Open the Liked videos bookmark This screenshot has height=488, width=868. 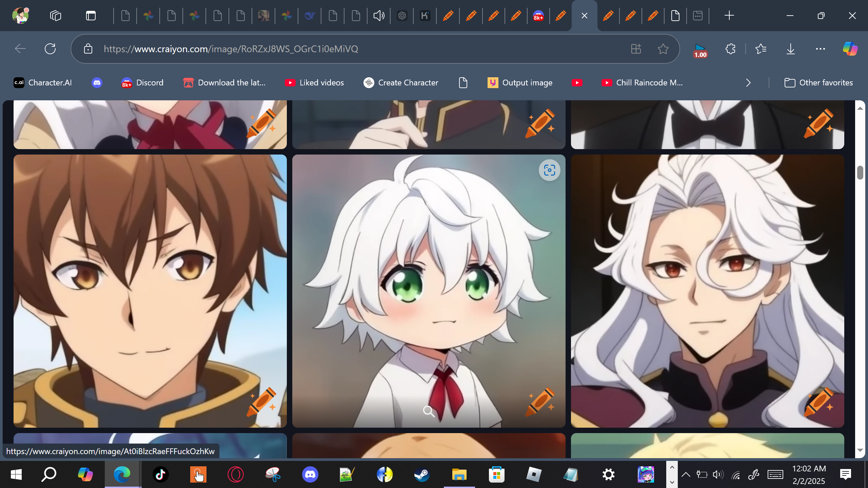coord(314,83)
